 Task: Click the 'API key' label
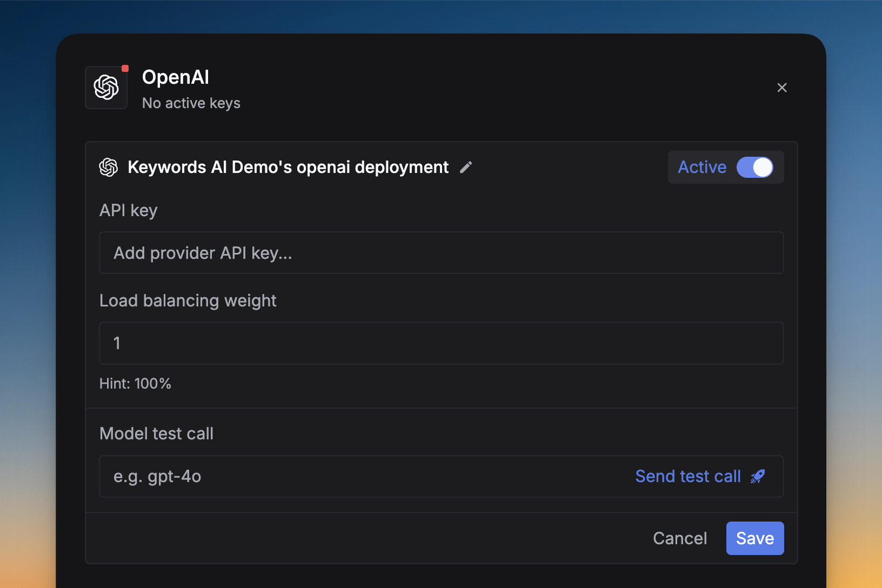tap(129, 210)
